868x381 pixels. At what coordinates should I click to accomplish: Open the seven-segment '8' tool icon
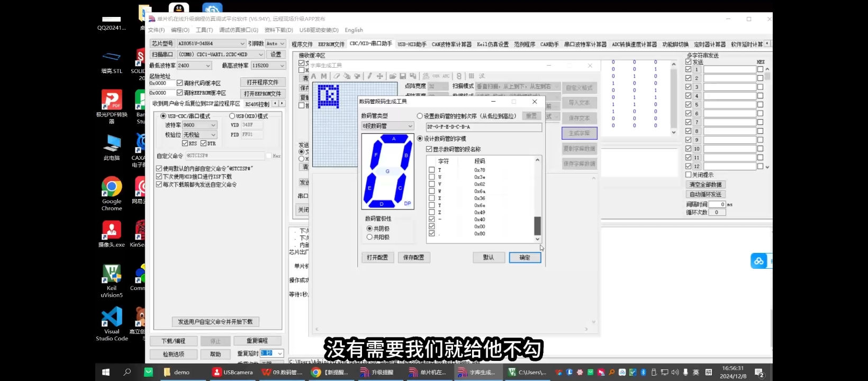click(459, 76)
